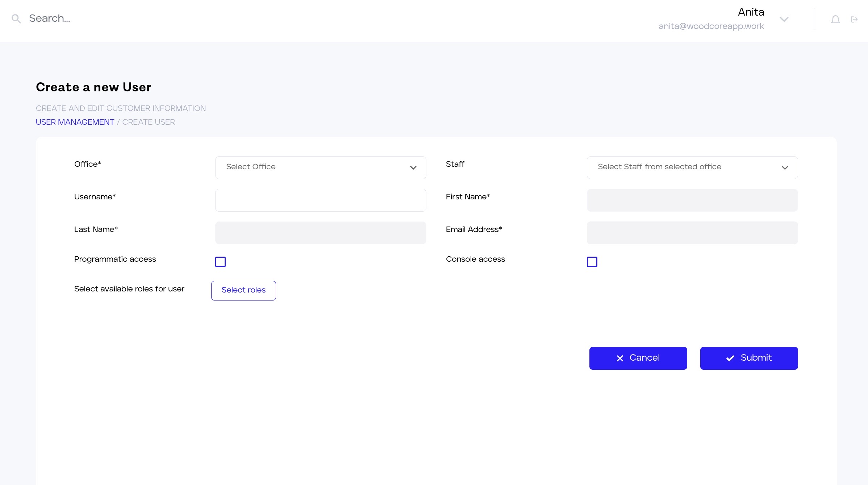
Task: Click into the Last Name field
Action: click(x=320, y=233)
